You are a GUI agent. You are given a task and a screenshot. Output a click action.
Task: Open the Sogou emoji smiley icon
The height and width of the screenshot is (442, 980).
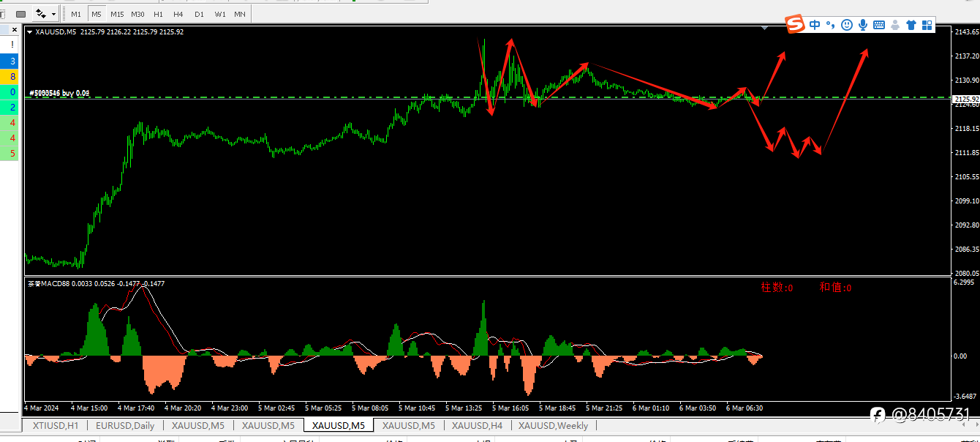pyautogui.click(x=847, y=25)
